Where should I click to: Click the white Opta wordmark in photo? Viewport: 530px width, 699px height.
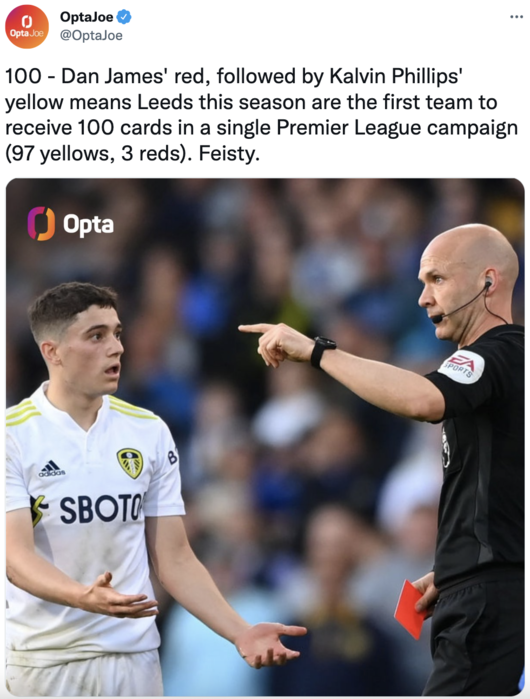click(88, 225)
